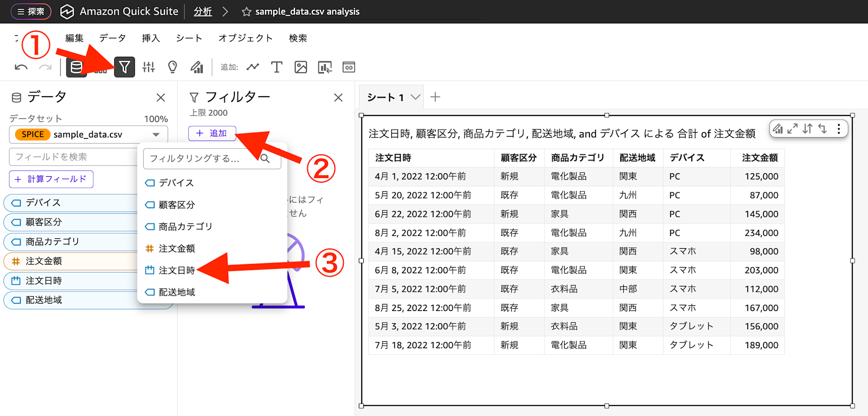
Task: Open the filter panel icon in toolbar
Action: tap(125, 67)
